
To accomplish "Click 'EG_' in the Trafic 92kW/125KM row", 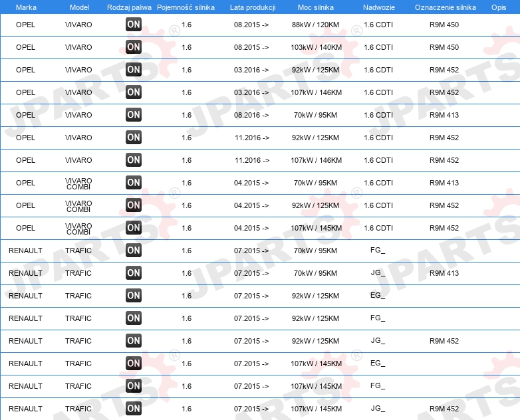I will [378, 295].
